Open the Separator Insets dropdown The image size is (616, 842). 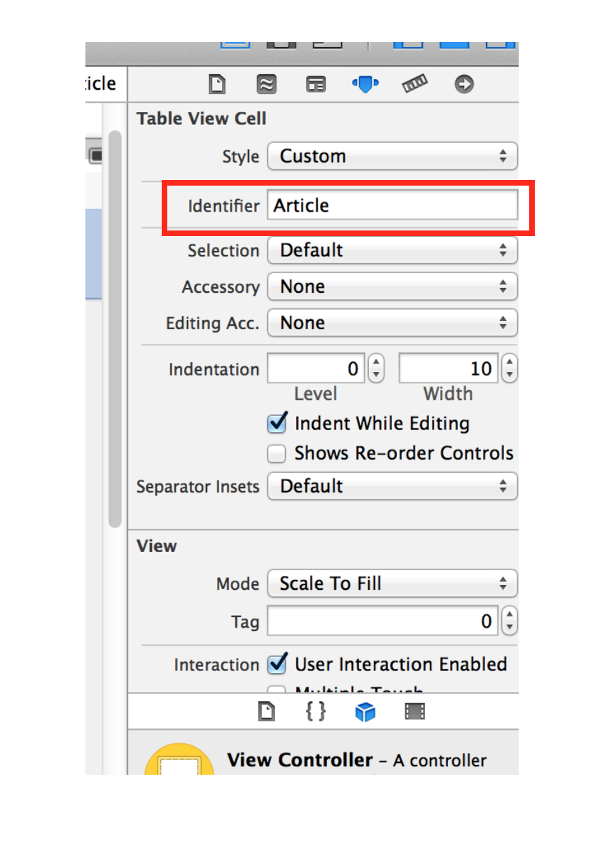click(392, 486)
